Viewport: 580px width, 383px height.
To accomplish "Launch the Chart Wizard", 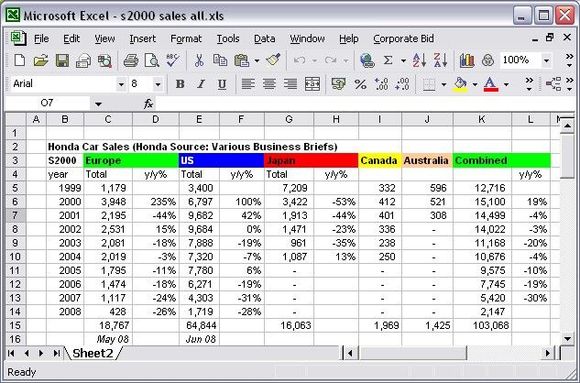I will [x=467, y=60].
